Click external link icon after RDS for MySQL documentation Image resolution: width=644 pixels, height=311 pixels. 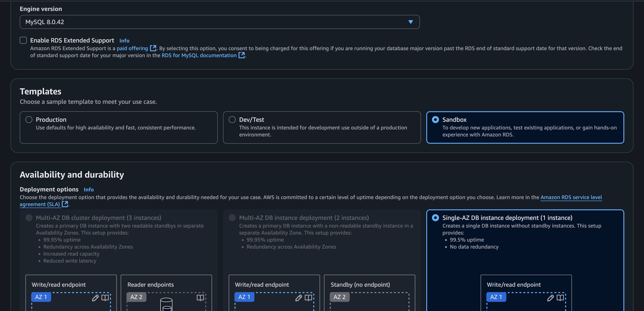241,55
